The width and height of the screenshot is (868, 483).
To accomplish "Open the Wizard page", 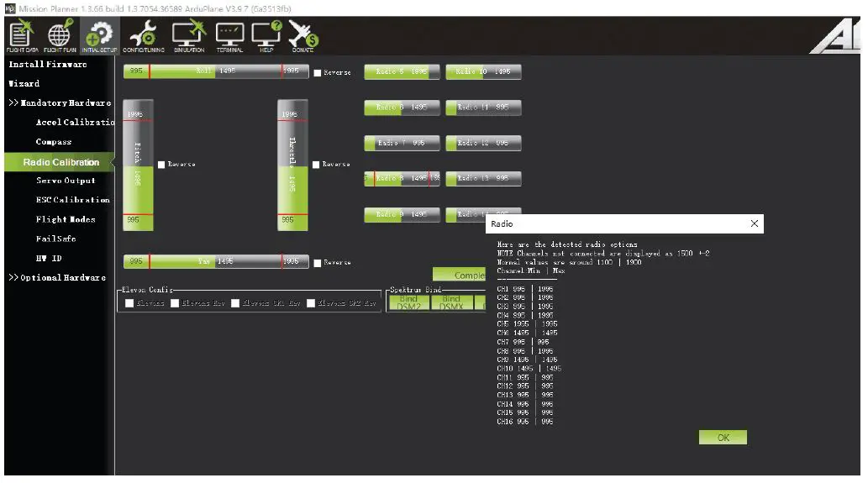I will pos(24,83).
